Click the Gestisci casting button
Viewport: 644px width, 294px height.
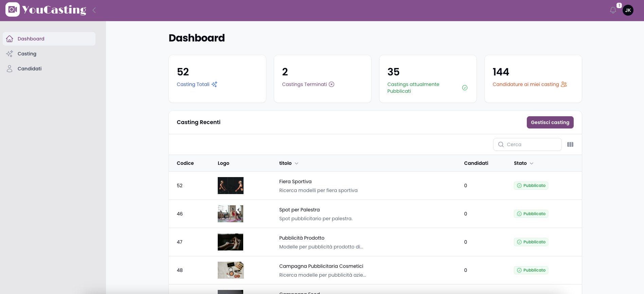[x=550, y=122]
